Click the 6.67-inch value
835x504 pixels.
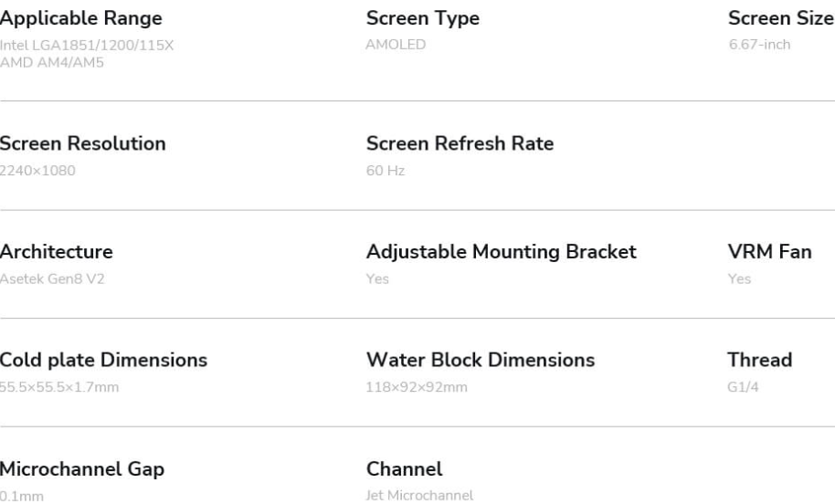[759, 45]
